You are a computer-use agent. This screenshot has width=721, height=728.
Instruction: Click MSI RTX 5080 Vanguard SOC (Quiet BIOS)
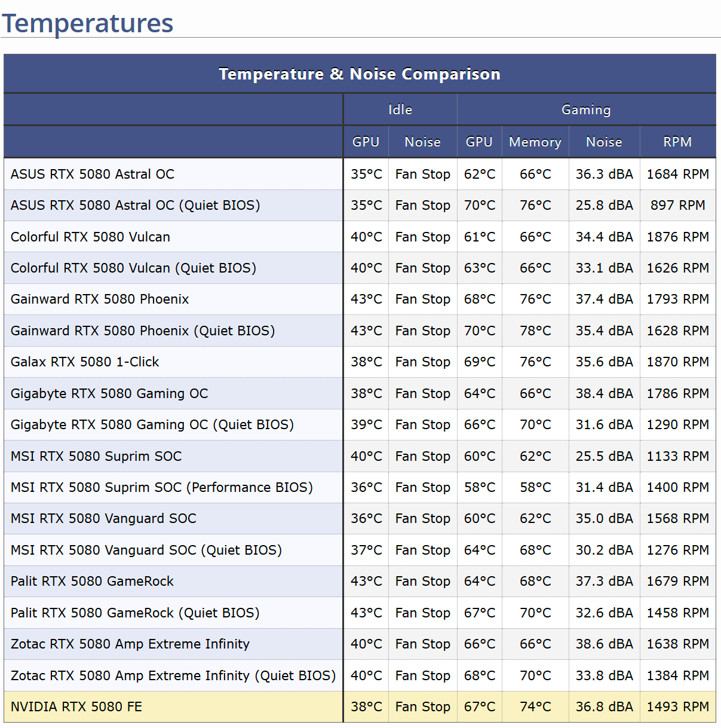tap(146, 550)
